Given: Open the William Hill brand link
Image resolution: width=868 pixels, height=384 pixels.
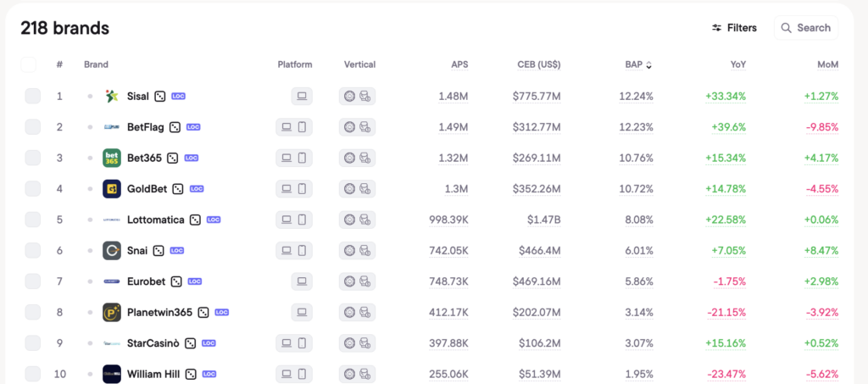Looking at the screenshot, I should pos(154,374).
